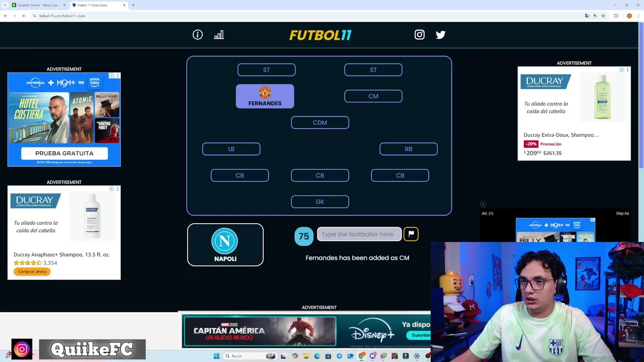The image size is (644, 362).
Task: Open File Explorer from taskbar
Action: pos(306,356)
